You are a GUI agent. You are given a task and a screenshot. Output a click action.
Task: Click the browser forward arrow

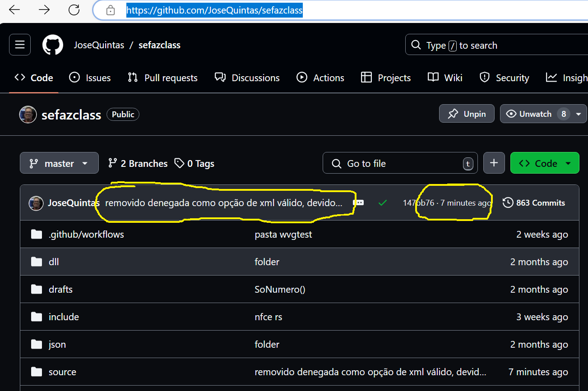click(x=44, y=10)
